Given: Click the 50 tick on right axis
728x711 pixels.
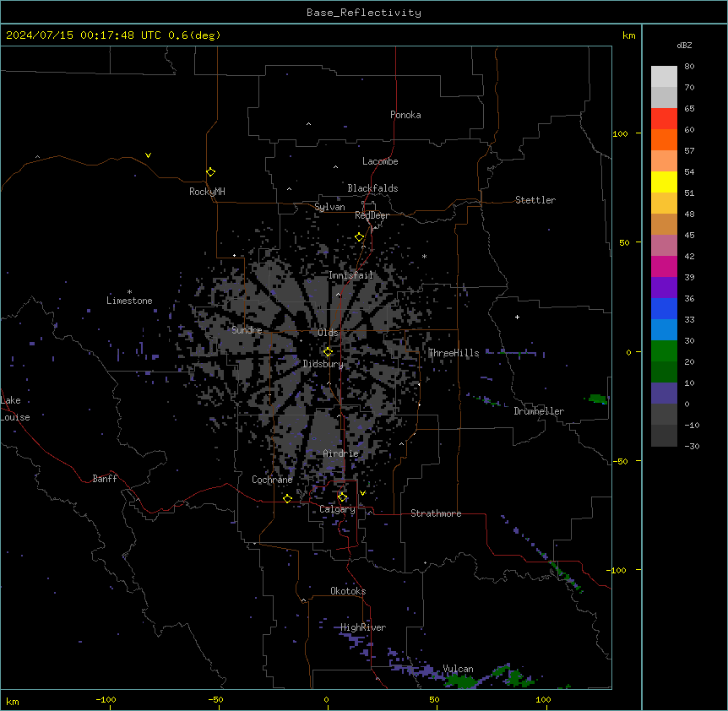Looking at the screenshot, I should click(x=624, y=242).
